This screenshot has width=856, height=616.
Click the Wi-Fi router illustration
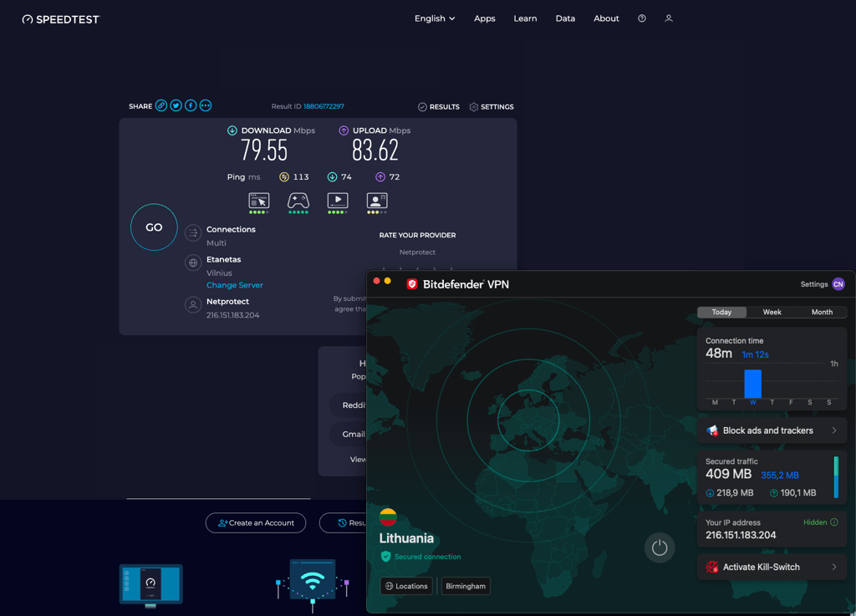pos(313,585)
